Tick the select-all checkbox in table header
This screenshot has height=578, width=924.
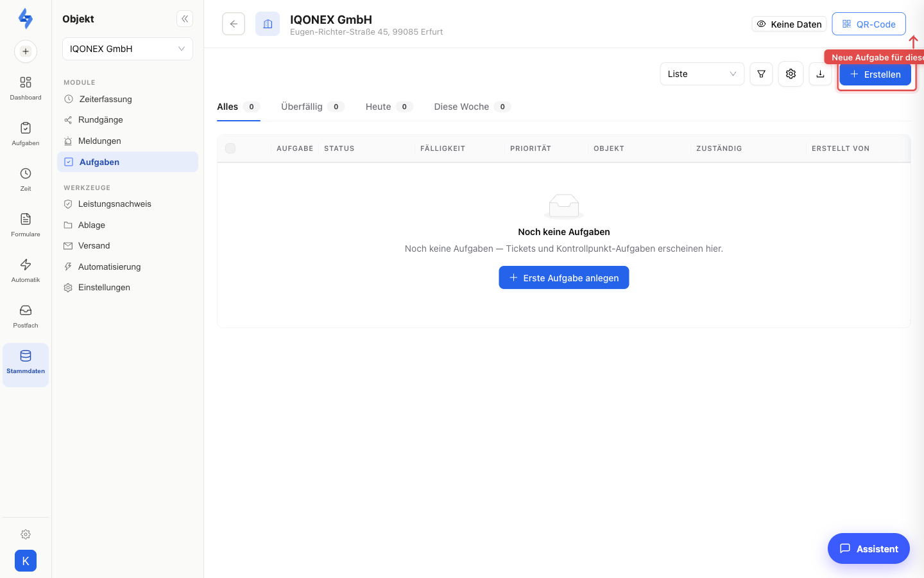click(x=230, y=148)
